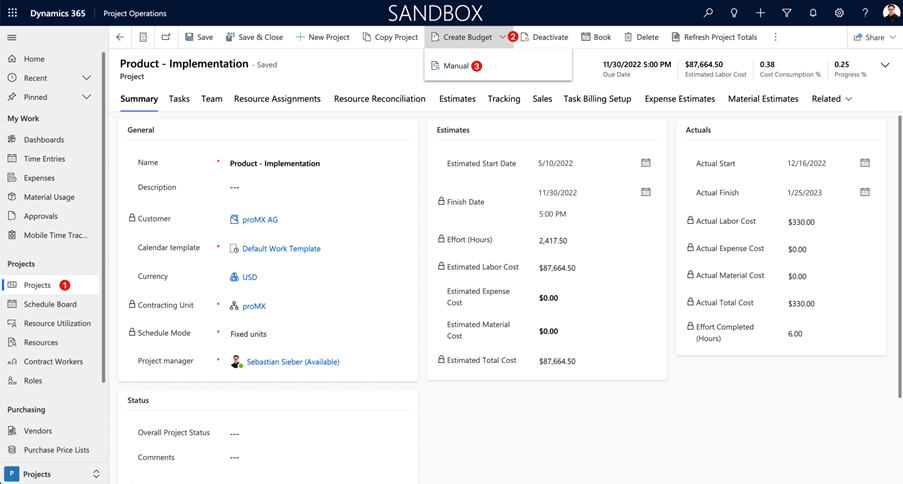The height and width of the screenshot is (484, 903).
Task: Open Schedule Board in the sidebar
Action: (x=50, y=304)
